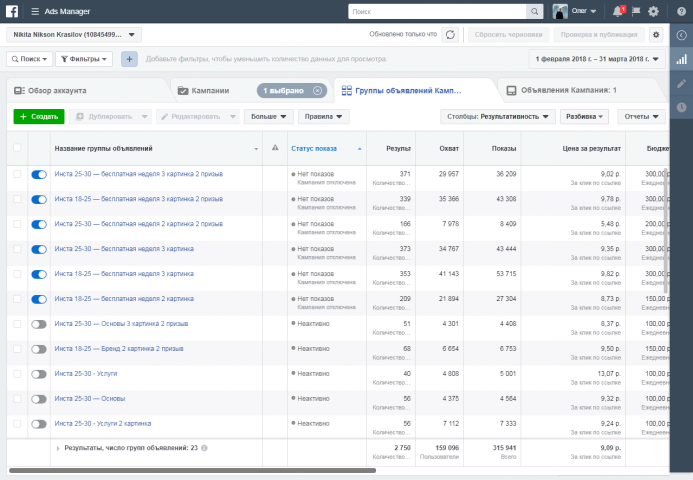Click the refresh data icon
Screen dimensions: 693x480
450,34
